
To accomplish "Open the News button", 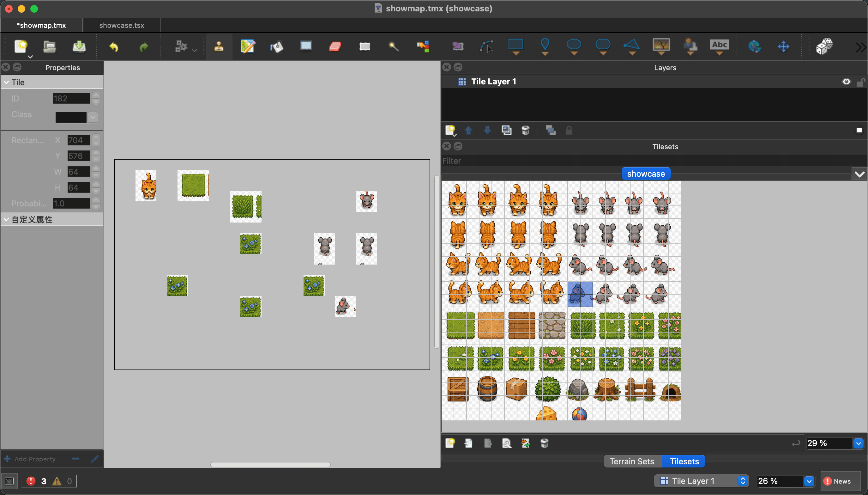I will click(x=841, y=481).
